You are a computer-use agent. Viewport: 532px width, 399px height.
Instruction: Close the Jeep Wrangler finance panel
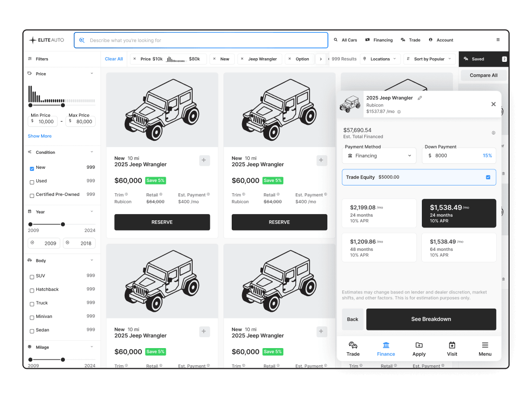click(x=493, y=104)
